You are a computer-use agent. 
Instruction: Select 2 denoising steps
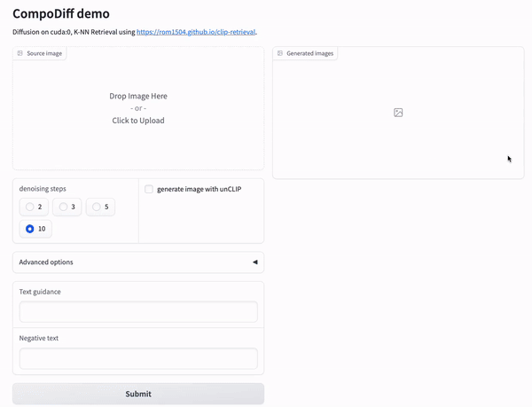coord(34,207)
